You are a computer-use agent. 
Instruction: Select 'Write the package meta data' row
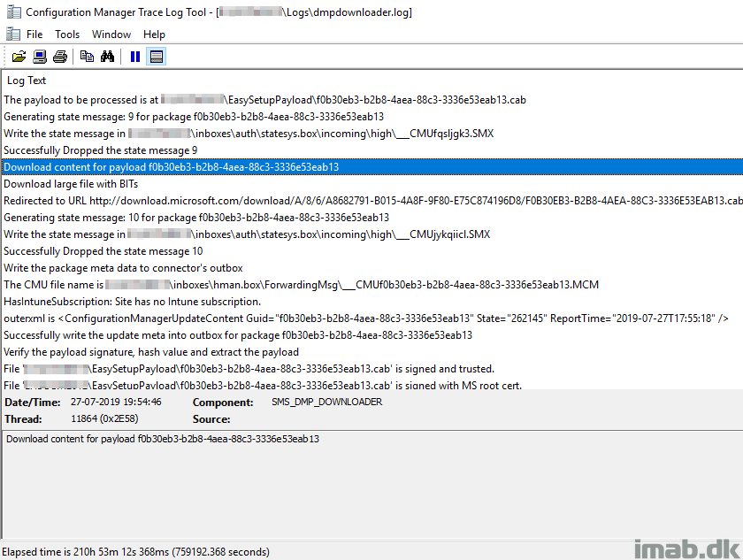coord(372,268)
